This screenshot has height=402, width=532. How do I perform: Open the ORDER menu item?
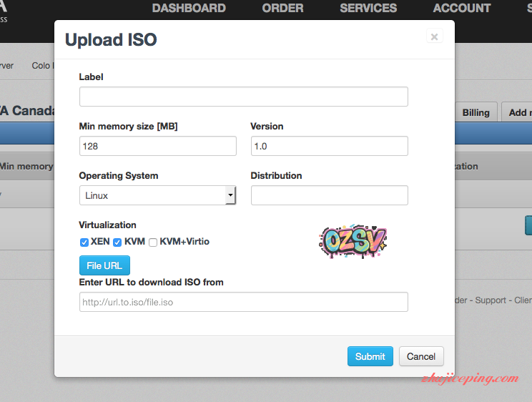click(x=282, y=9)
